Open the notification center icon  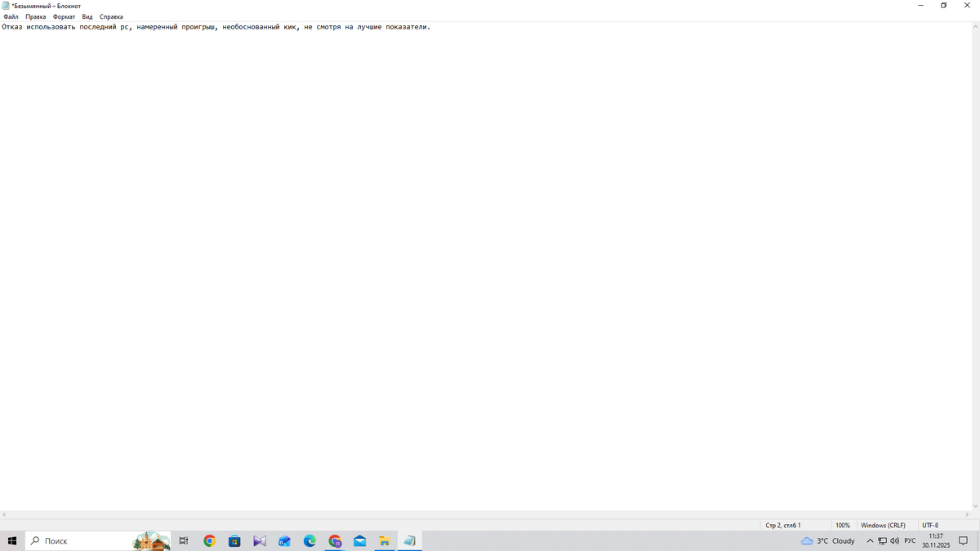(963, 541)
